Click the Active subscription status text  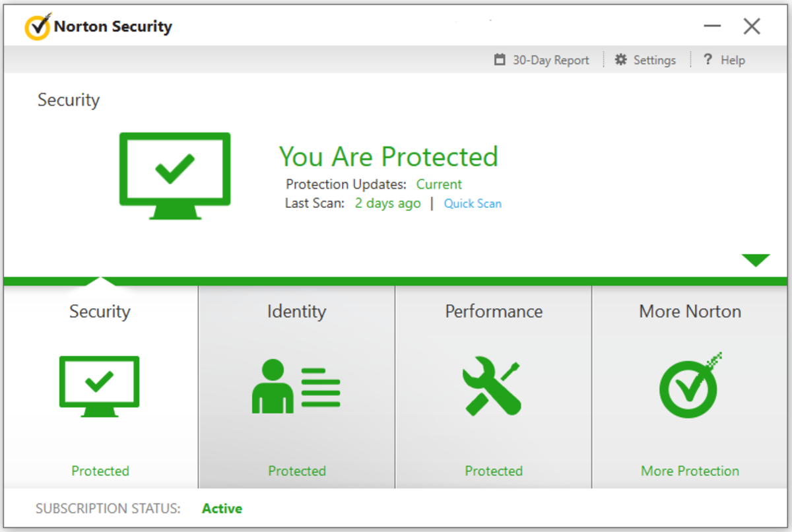tap(222, 508)
